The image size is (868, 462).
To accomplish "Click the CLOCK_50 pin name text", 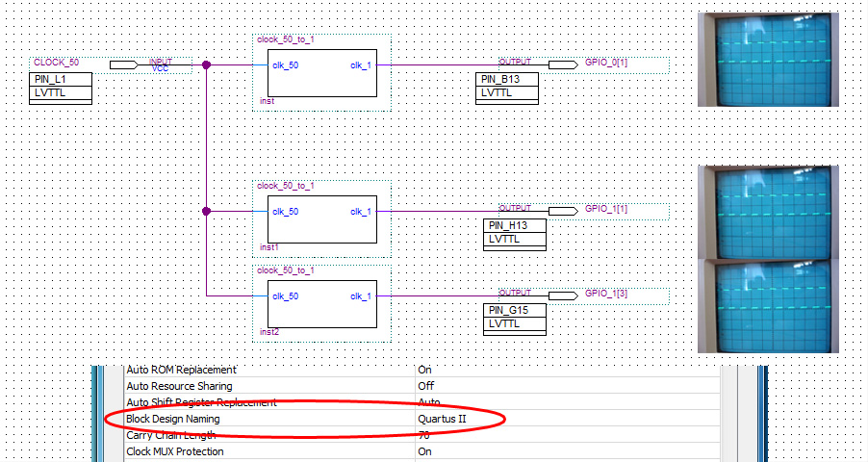I will pyautogui.click(x=57, y=62).
